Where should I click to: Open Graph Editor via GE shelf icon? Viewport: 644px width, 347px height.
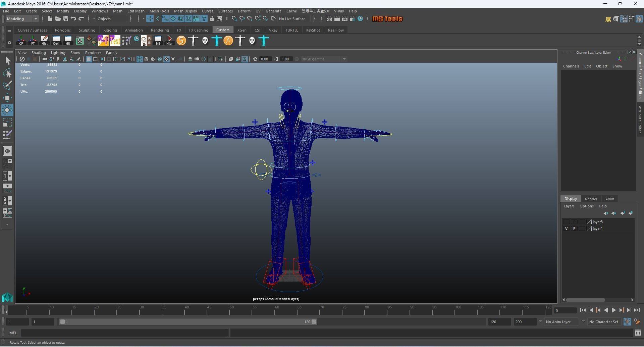coord(68,41)
